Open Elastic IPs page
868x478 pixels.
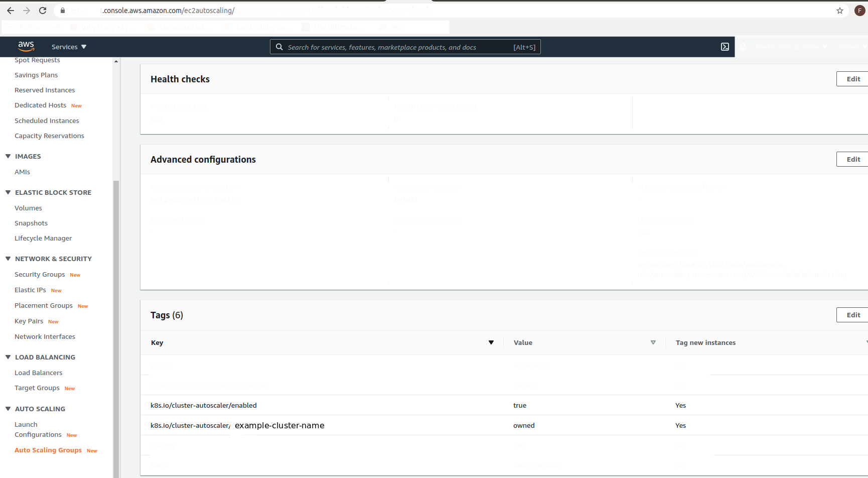(30, 290)
